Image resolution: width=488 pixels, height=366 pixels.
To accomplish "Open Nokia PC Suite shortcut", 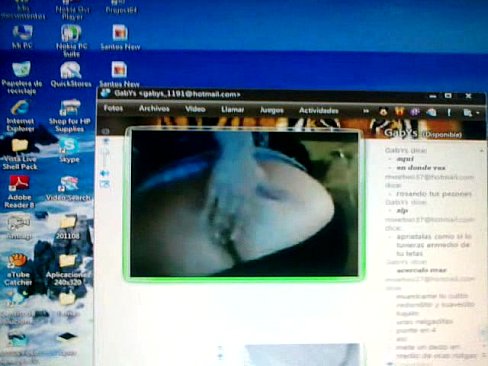I will pyautogui.click(x=71, y=41).
